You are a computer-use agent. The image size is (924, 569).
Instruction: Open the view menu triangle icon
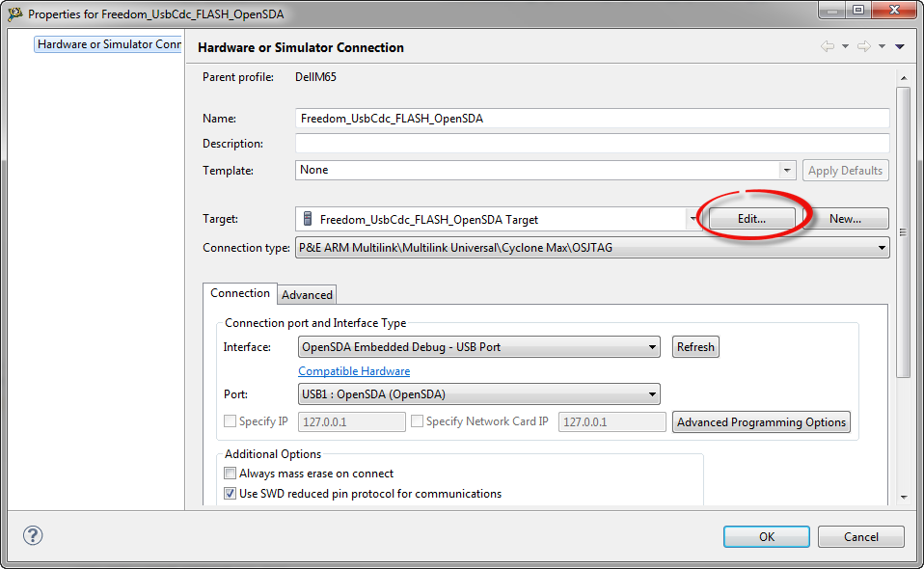(899, 47)
